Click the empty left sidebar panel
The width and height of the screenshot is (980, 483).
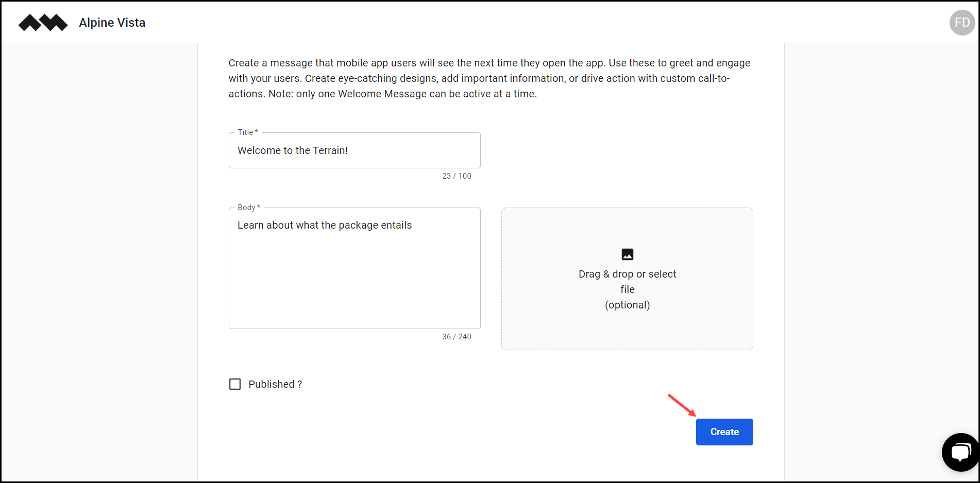click(x=98, y=257)
